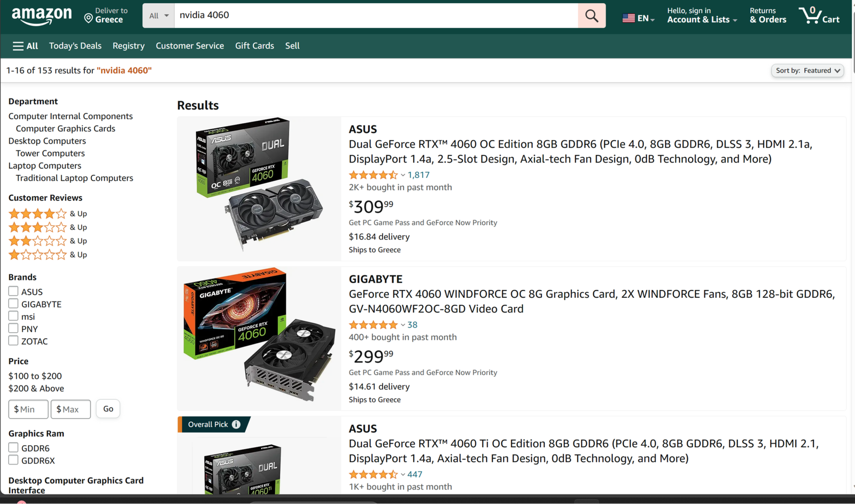
Task: Expand the All search category dropdown
Action: click(159, 15)
